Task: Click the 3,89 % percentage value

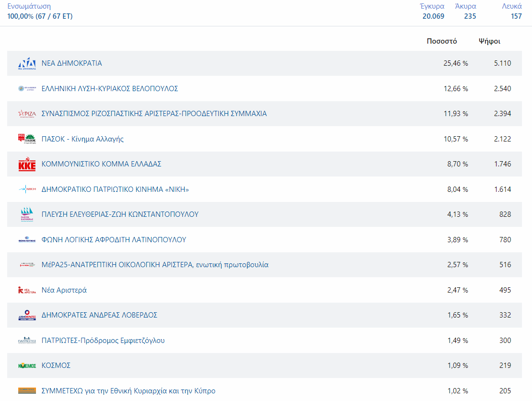Action: click(458, 239)
